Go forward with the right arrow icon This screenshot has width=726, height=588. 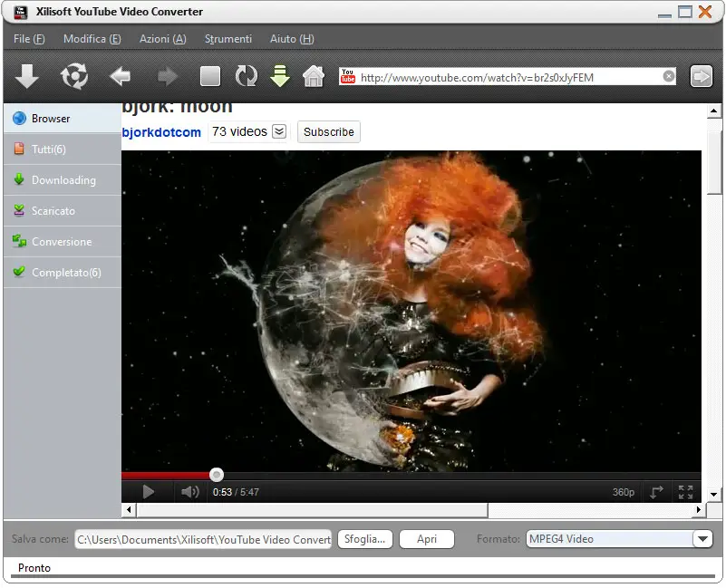(x=167, y=76)
